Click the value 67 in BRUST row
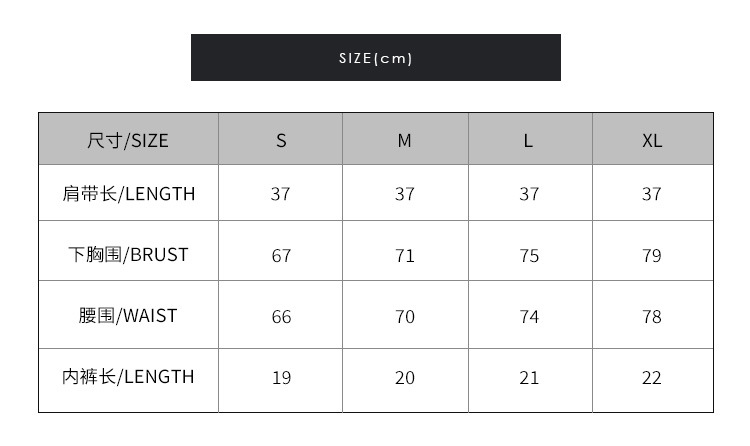Viewport: 750px width, 446px height. point(281,256)
